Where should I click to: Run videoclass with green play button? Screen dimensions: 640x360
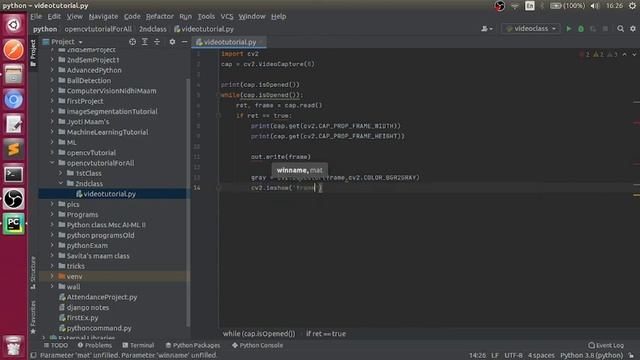click(569, 29)
